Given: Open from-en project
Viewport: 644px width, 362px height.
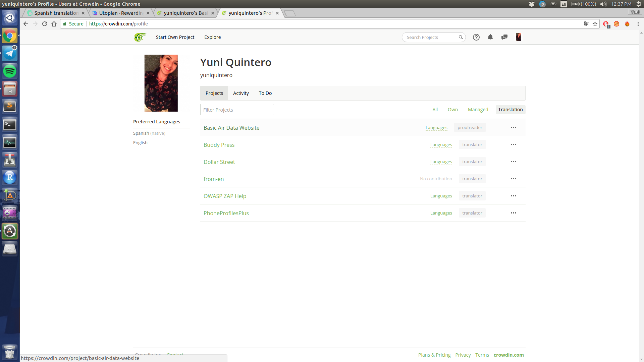Looking at the screenshot, I should [x=214, y=179].
